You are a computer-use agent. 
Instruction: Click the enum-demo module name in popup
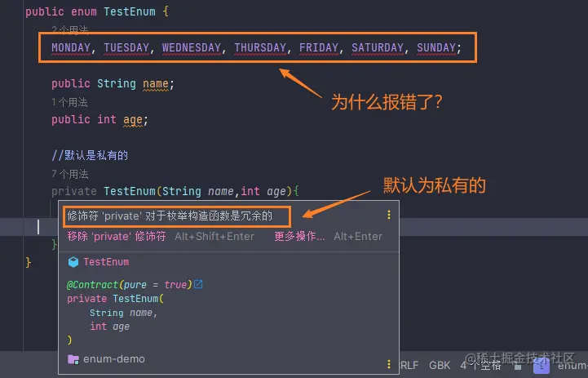point(114,359)
